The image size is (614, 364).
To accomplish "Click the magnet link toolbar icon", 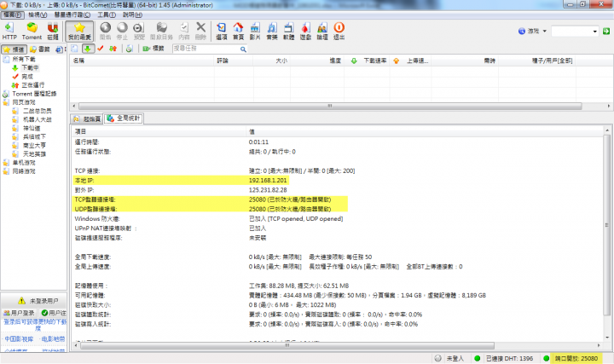I will click(x=53, y=31).
